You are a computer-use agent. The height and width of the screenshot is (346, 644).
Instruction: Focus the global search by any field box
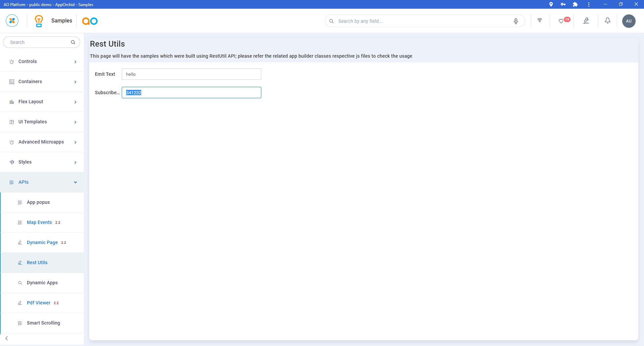coord(423,21)
